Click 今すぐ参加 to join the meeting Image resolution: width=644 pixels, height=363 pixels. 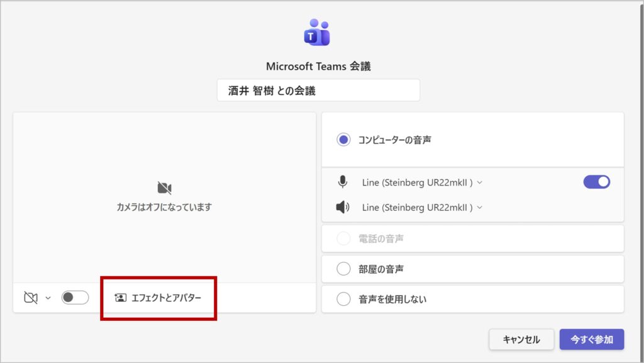pyautogui.click(x=591, y=339)
